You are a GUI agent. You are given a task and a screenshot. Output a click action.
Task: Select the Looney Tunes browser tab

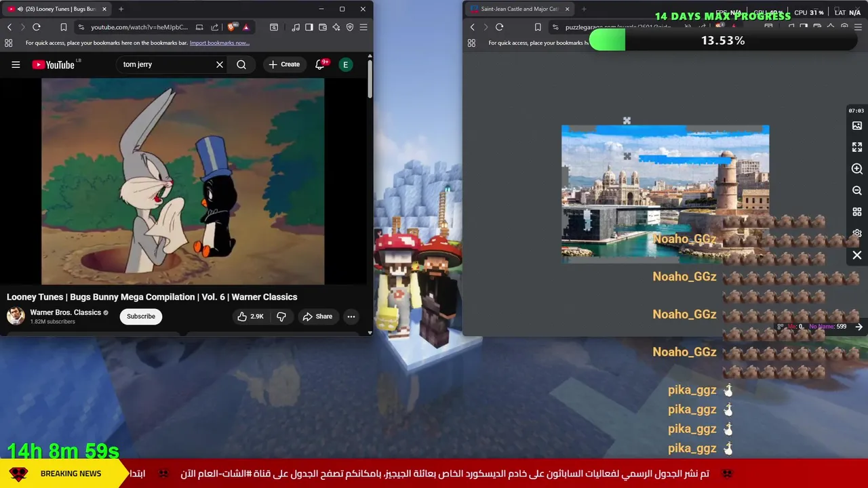56,9
